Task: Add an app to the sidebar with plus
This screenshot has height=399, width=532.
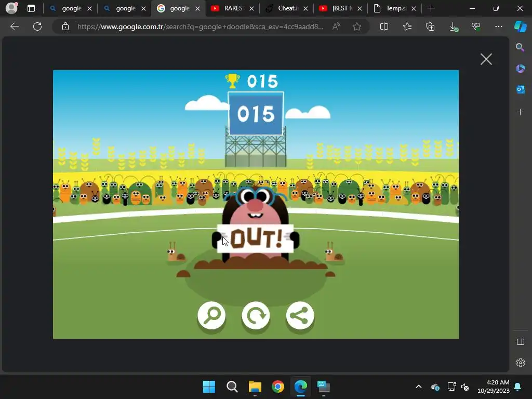Action: pos(520,112)
